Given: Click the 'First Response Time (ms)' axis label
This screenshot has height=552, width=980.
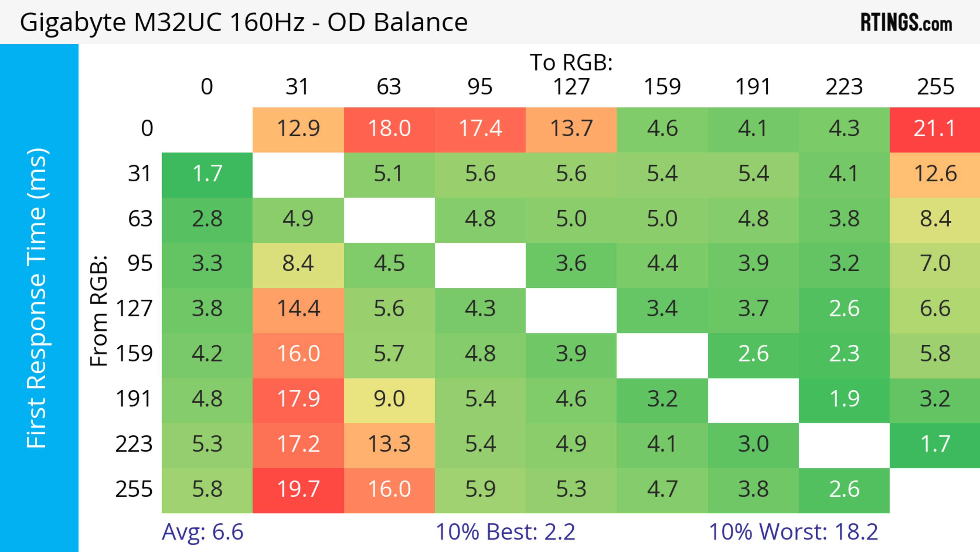Looking at the screenshot, I should coord(37,298).
